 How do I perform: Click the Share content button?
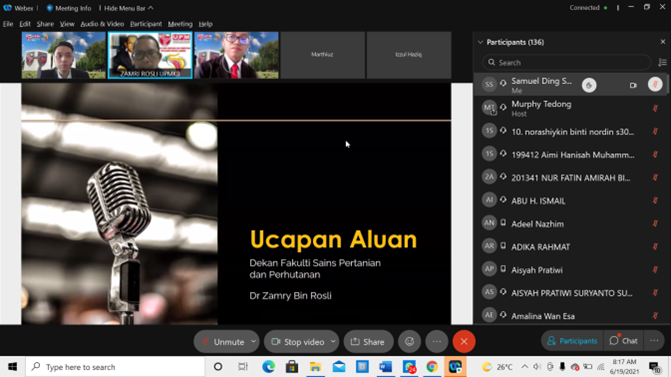368,341
